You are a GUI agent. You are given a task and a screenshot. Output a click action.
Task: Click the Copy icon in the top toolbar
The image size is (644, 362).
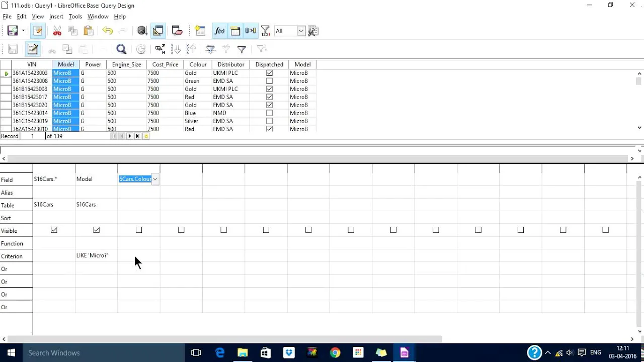pos(72,31)
